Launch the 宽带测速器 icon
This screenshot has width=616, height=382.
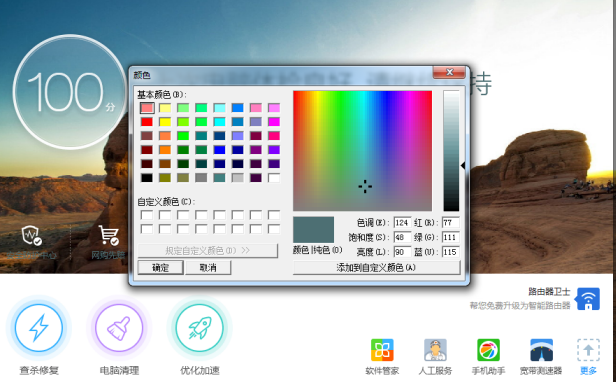(x=541, y=350)
